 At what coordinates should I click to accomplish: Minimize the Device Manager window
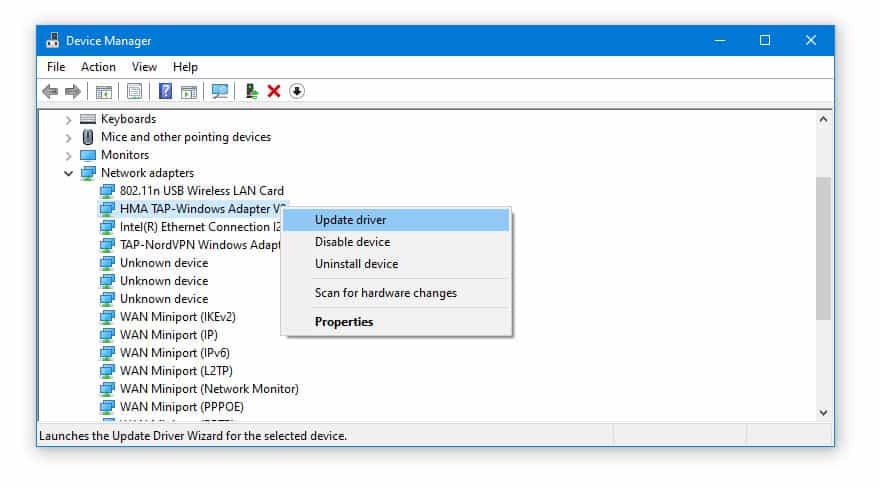coord(720,40)
